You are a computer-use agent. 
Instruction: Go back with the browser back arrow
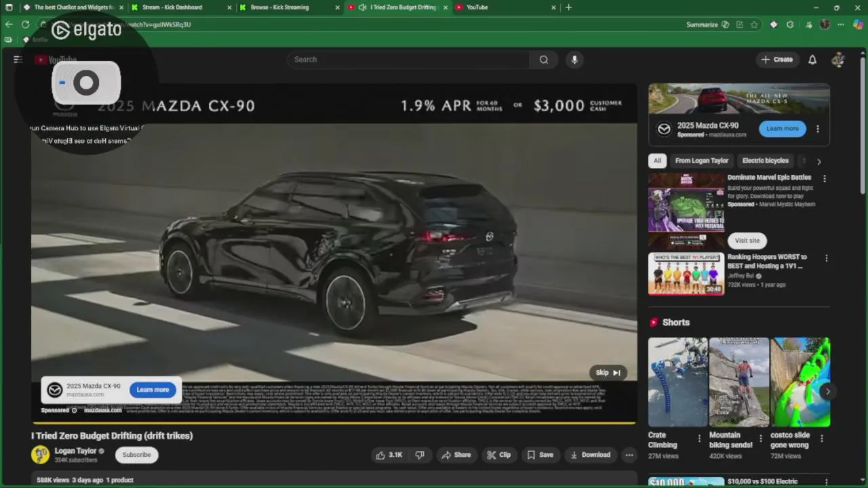(x=9, y=24)
